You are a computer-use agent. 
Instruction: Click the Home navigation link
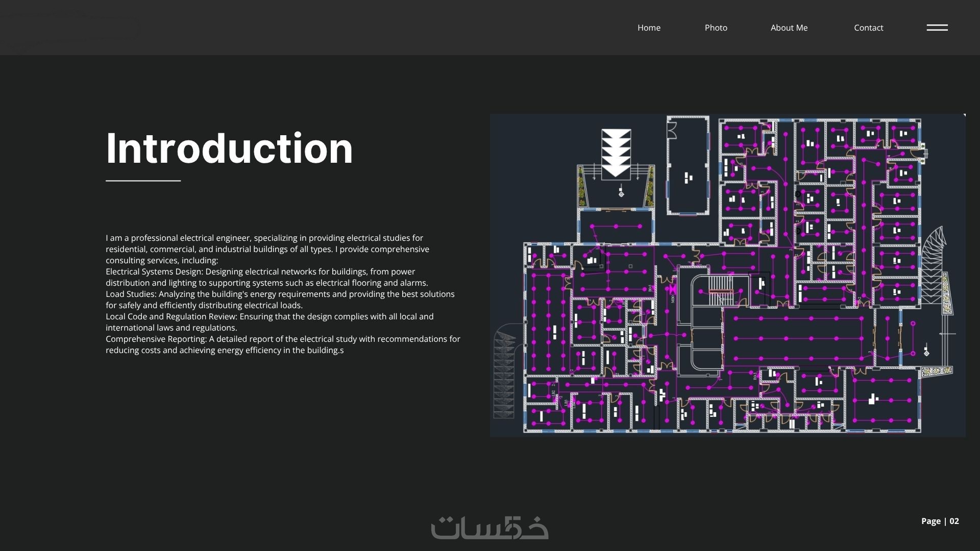[649, 28]
